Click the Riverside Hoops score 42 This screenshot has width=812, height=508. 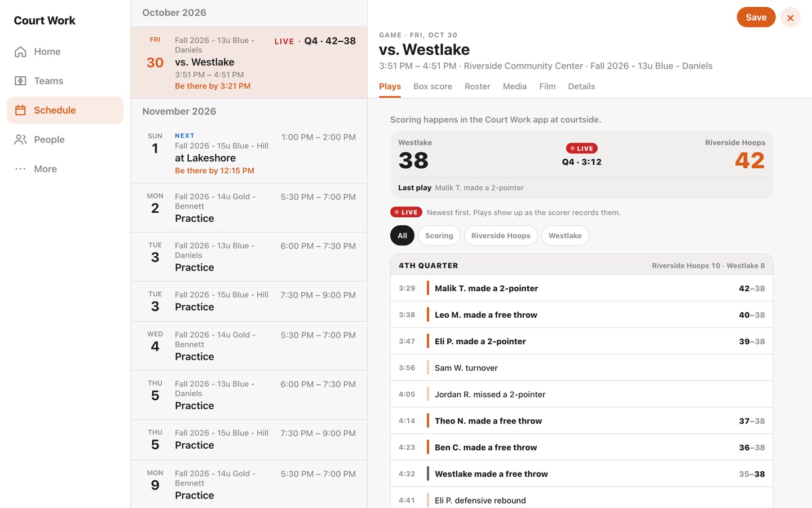pos(749,160)
